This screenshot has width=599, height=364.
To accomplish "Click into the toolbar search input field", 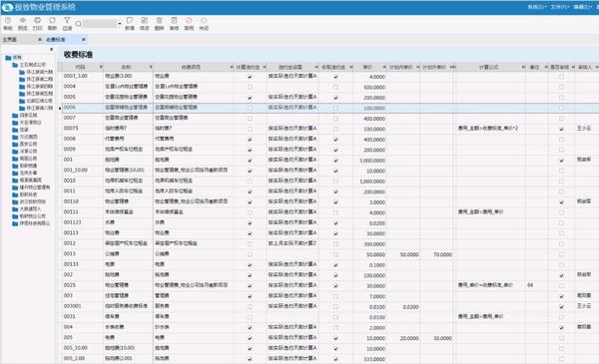I will [x=99, y=24].
